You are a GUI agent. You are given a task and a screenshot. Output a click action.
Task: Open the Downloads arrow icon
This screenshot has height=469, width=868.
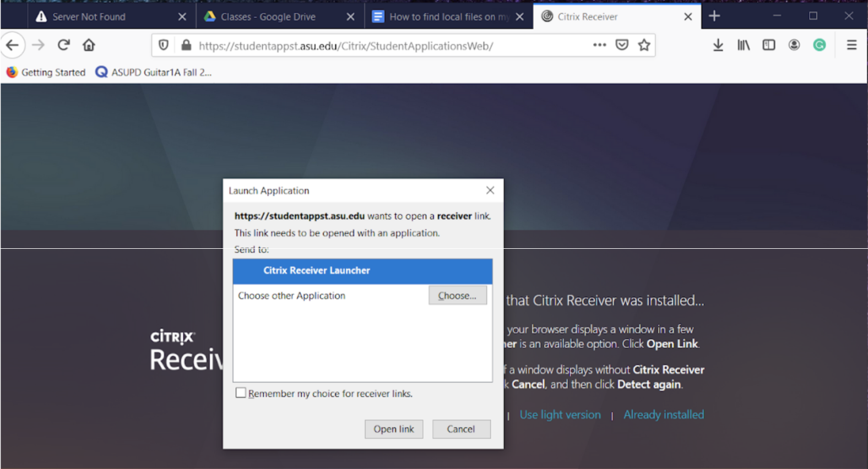click(x=718, y=45)
